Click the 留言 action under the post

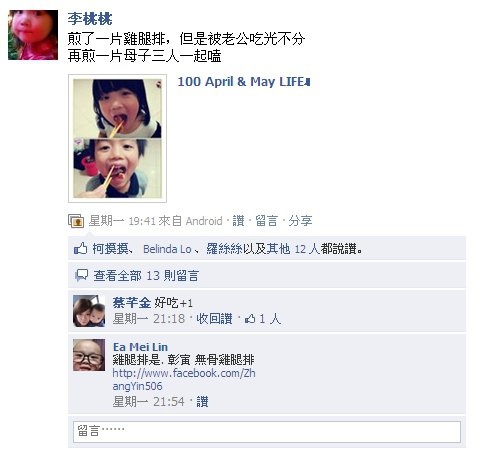coord(266,221)
